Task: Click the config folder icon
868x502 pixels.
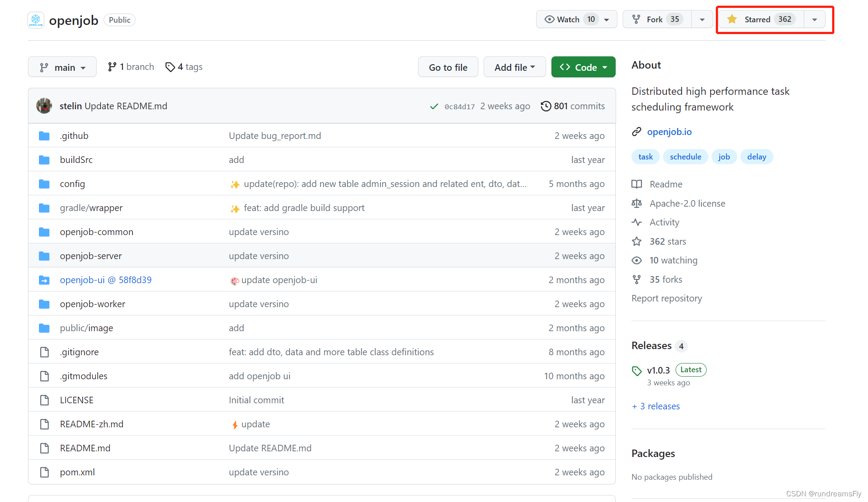Action: (44, 184)
